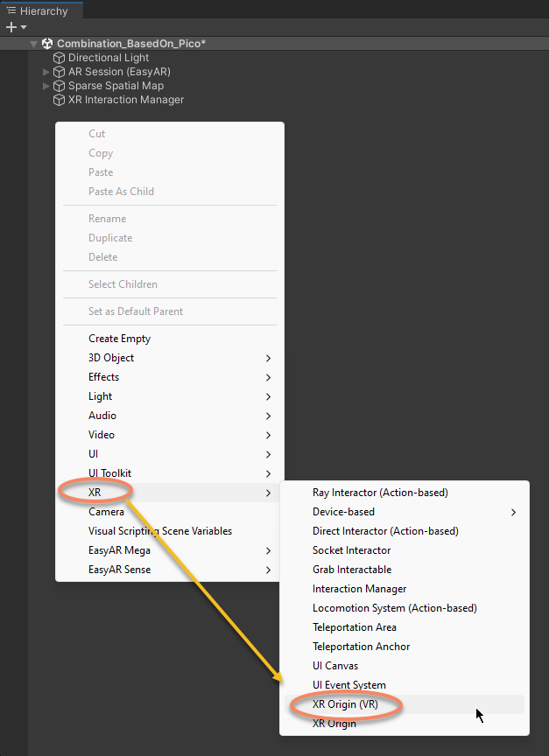Click the Sparse Spatial Map cube icon
549x756 pixels.
click(x=60, y=86)
